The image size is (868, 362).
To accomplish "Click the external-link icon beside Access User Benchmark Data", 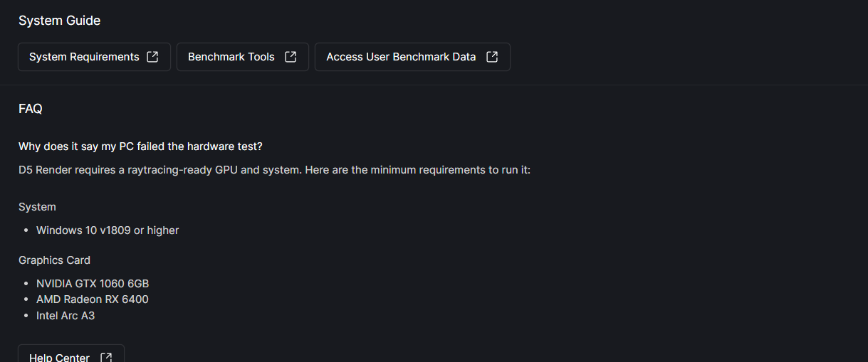I will pyautogui.click(x=492, y=57).
